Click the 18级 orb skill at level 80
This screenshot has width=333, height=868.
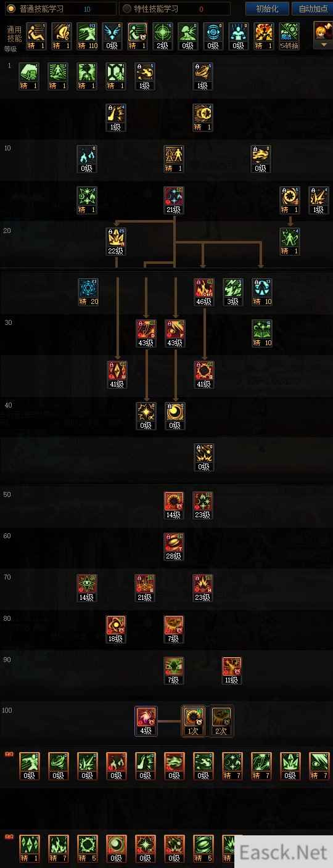pos(116,629)
